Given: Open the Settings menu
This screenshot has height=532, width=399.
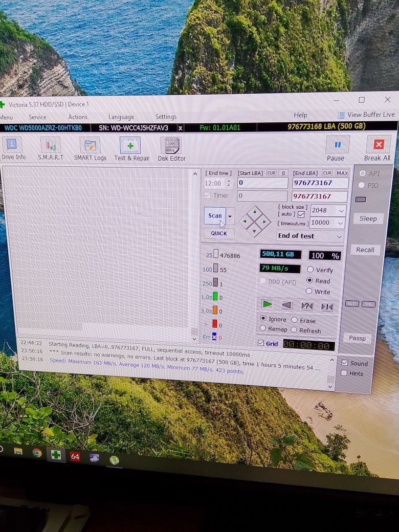Looking at the screenshot, I should click(166, 117).
